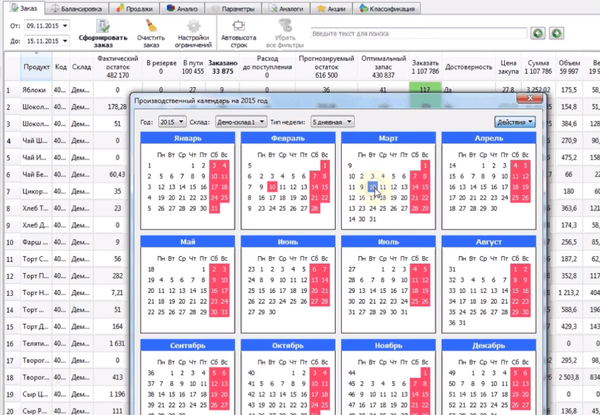Select the Телятина product row cell
This screenshot has width=600, height=415.
click(35, 343)
